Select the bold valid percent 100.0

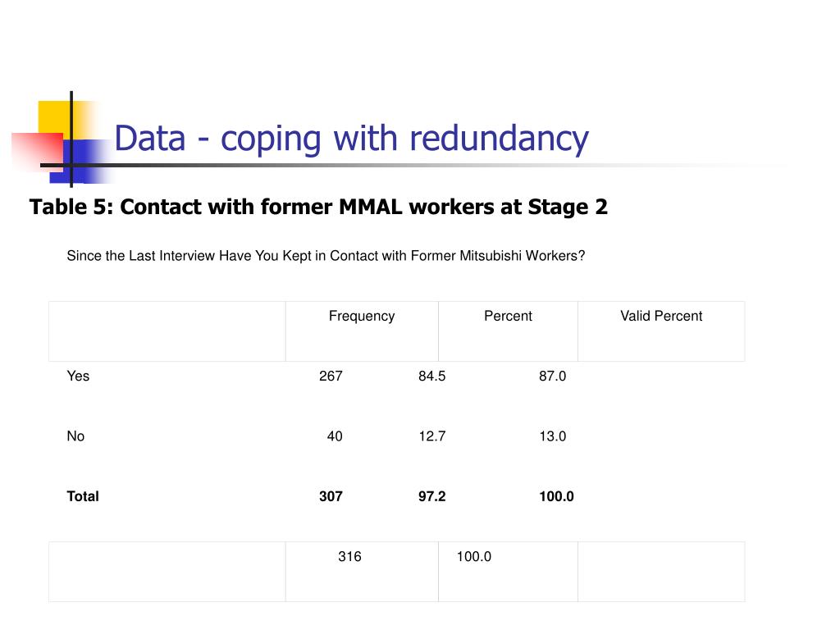click(x=556, y=496)
